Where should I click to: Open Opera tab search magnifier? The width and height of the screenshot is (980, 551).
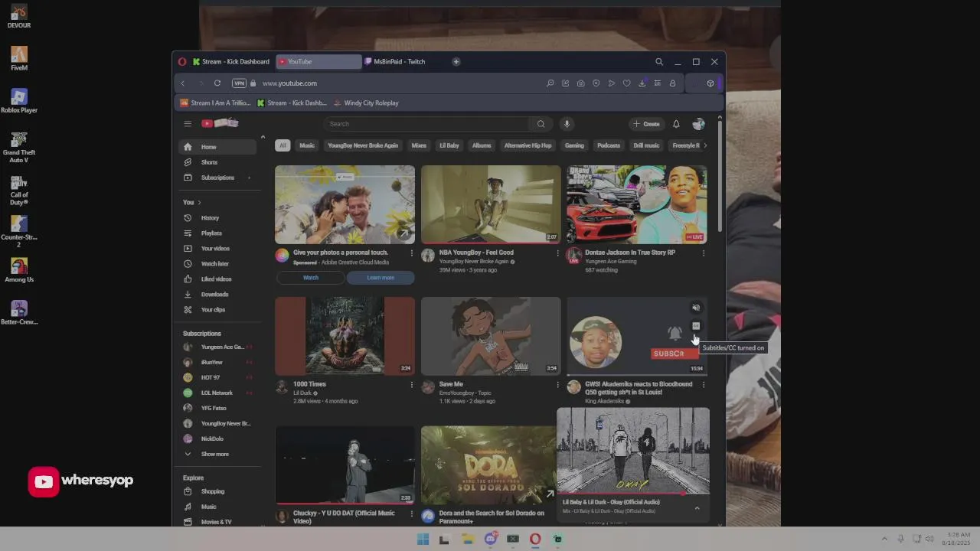[659, 62]
